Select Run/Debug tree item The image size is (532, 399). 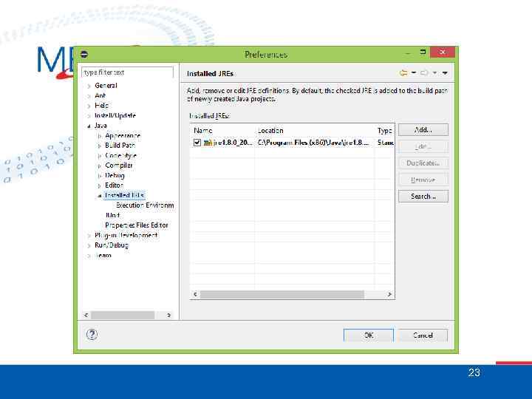coord(112,245)
